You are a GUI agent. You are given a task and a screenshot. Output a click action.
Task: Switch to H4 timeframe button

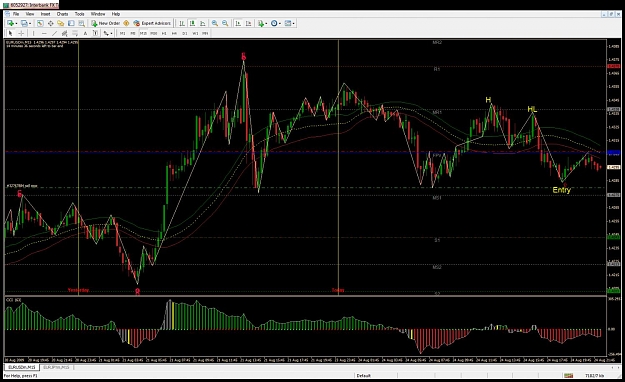[174, 33]
